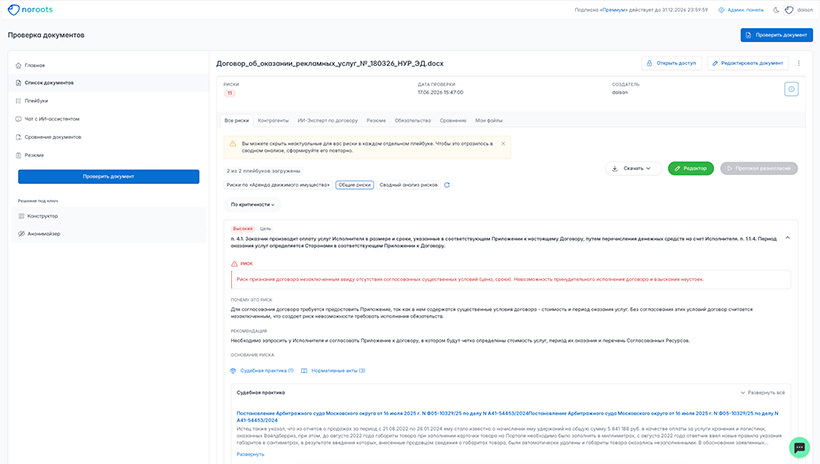
Task: Select the Риски по «Аренда движимого имущества» playbook
Action: pyautogui.click(x=278, y=185)
